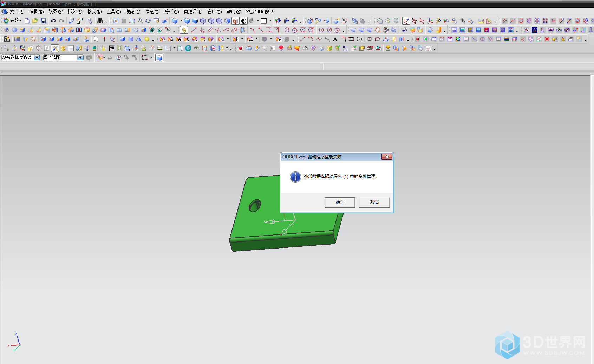Click the Datum Axis red arrow icon
This screenshot has width=594, height=364.
pyautogui.click(x=104, y=39)
